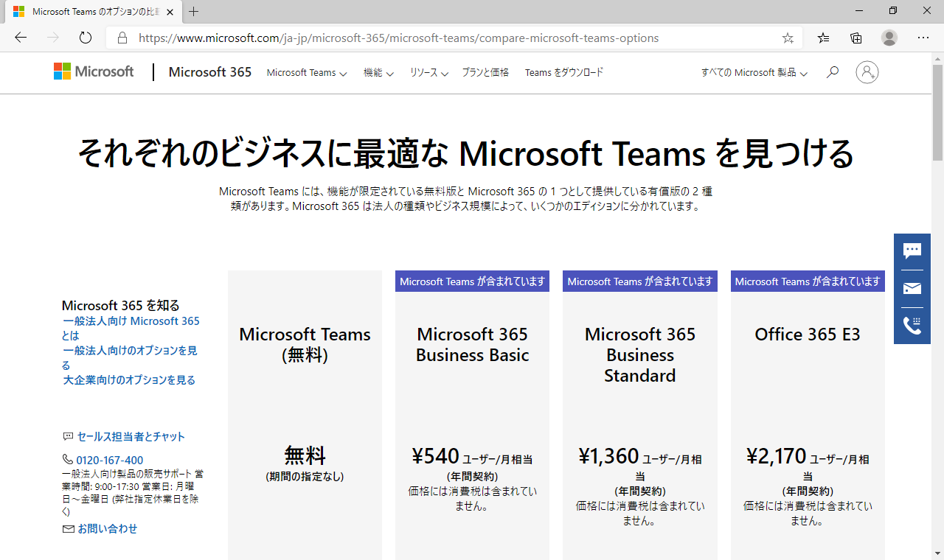Open a new tab with plus icon
This screenshot has width=944, height=560.
[194, 12]
